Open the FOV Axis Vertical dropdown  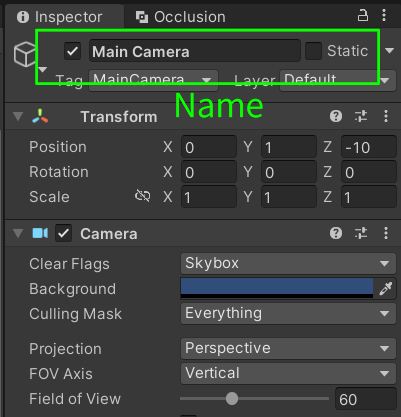(288, 373)
